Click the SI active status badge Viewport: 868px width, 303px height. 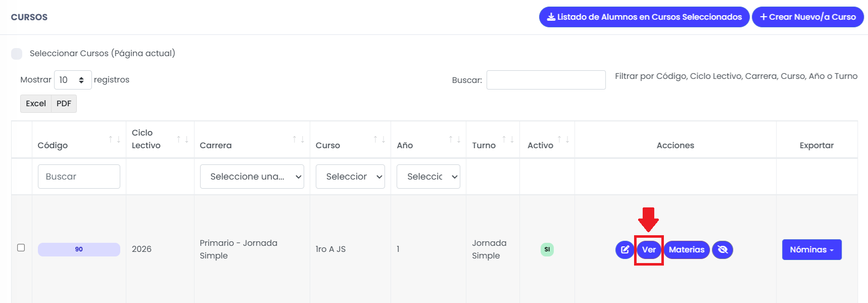pyautogui.click(x=547, y=249)
